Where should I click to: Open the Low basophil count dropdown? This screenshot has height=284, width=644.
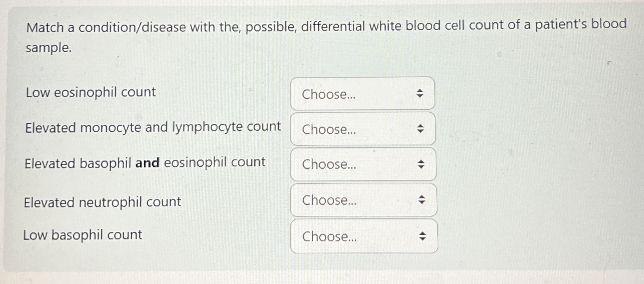tap(364, 236)
